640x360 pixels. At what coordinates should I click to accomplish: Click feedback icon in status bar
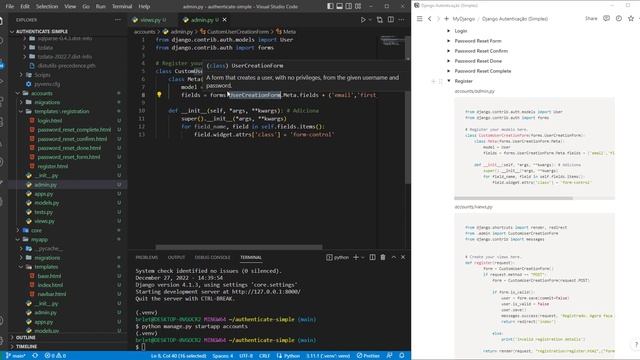click(389, 356)
